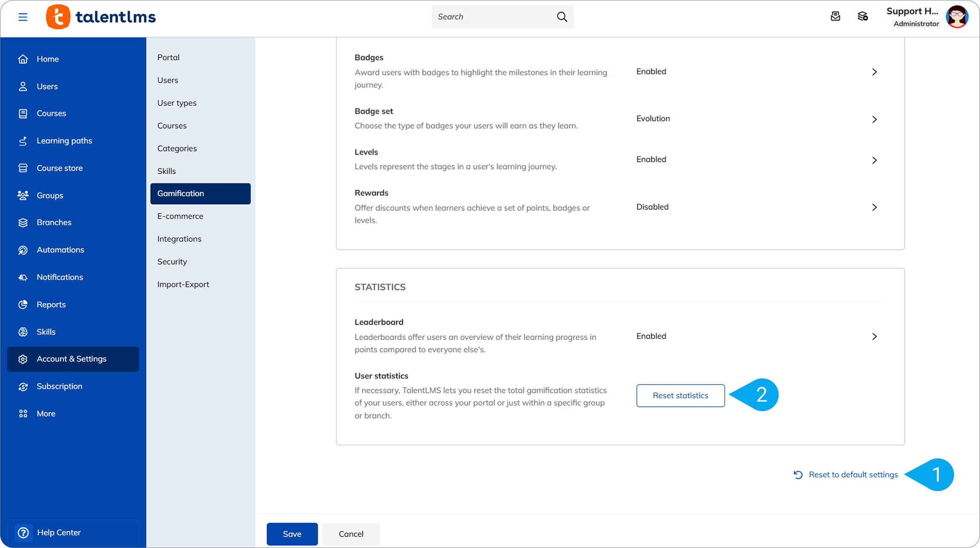
Task: Open Help Center question mark icon
Action: [23, 532]
